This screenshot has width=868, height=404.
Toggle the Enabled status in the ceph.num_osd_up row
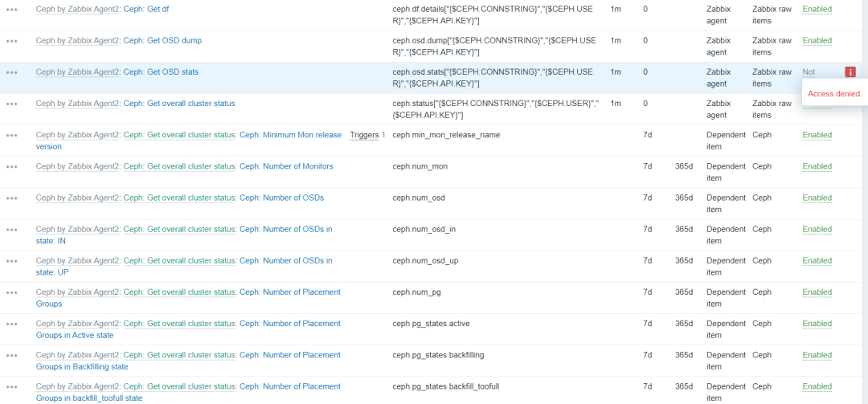coord(817,261)
